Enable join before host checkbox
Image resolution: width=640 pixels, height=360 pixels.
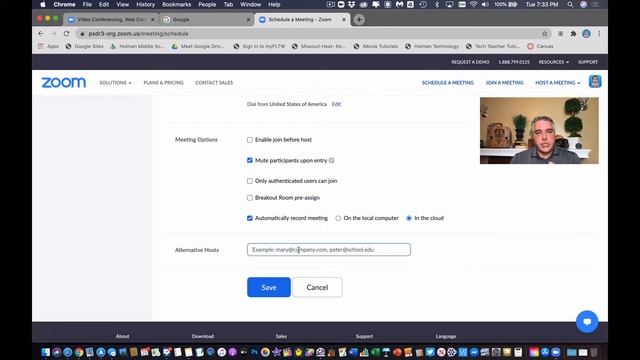(x=250, y=140)
